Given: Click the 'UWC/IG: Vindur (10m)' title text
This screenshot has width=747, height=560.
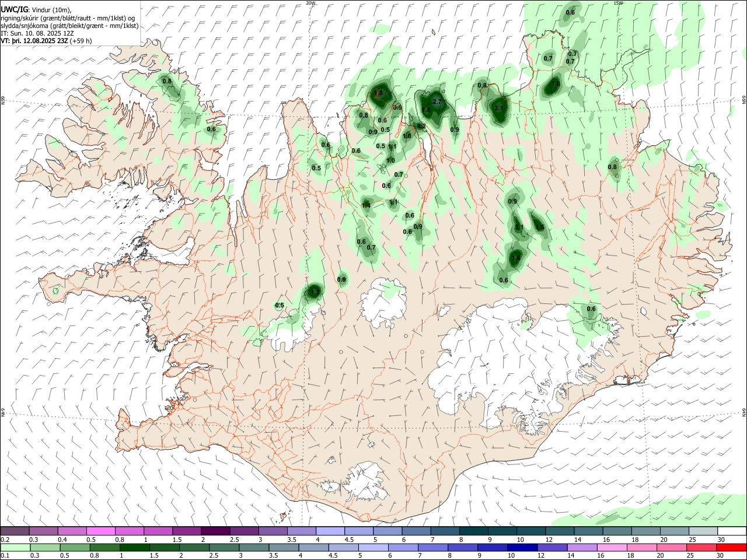Looking at the screenshot, I should tap(36, 9).
